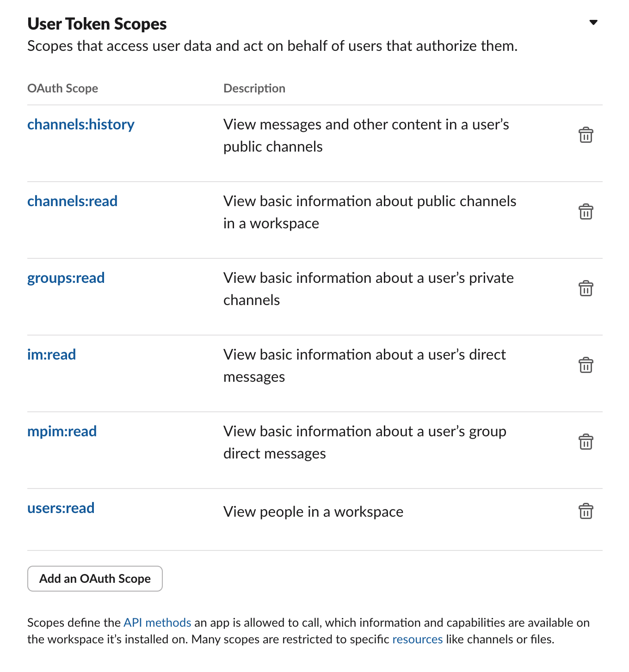
Task: Click the Description column header
Action: [x=254, y=88]
